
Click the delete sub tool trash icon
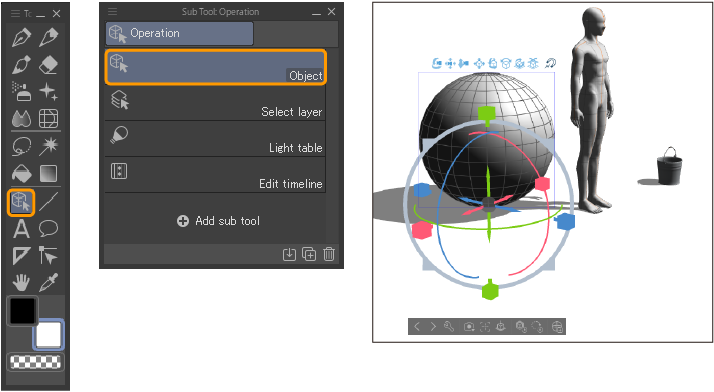tap(329, 254)
